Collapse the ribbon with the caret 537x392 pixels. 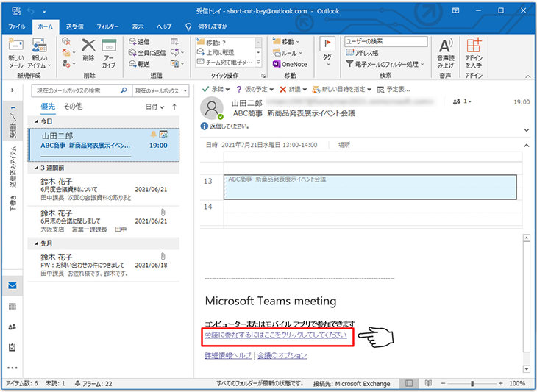[x=527, y=76]
